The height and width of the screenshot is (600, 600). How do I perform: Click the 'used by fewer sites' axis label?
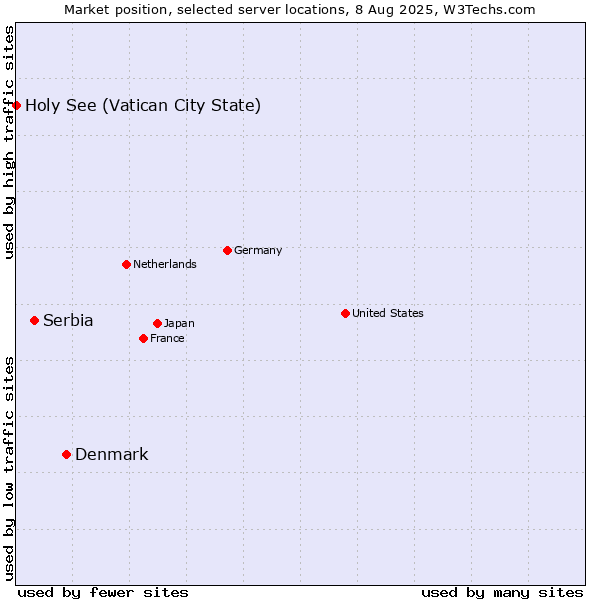[103, 593]
